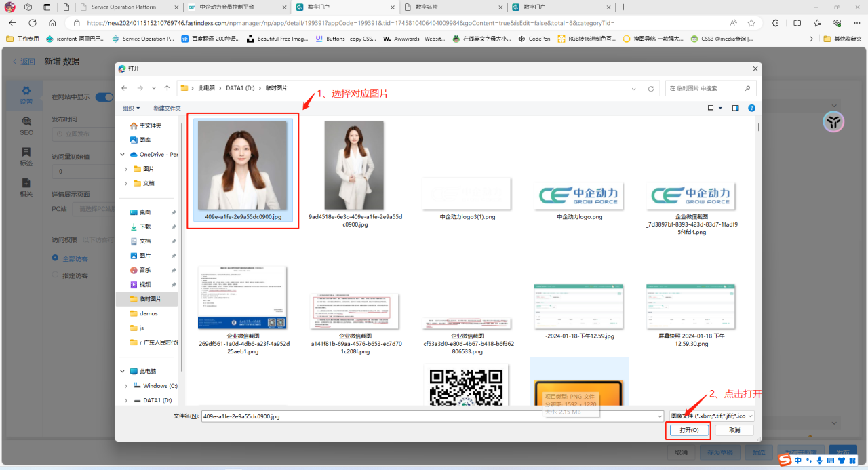Open the 标签 section in the sidebar
868x470 pixels.
(x=26, y=157)
